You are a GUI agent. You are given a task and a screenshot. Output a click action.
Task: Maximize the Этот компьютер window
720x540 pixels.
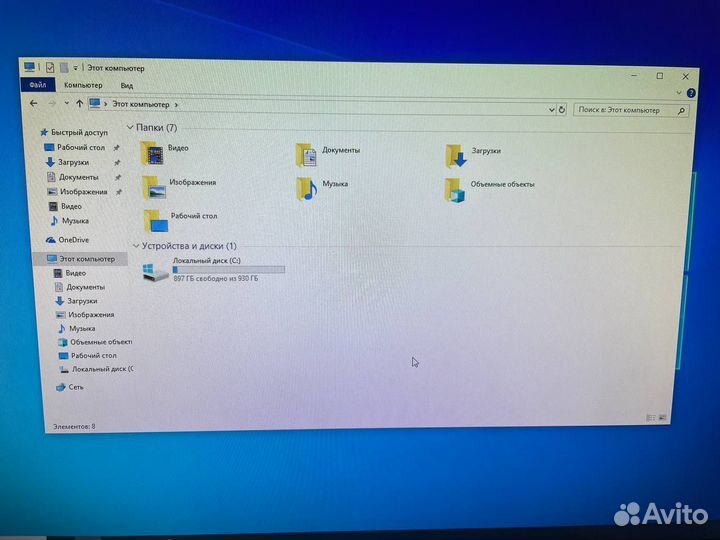click(x=660, y=76)
